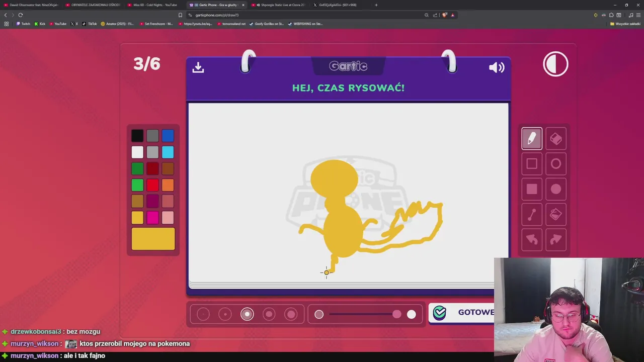Pick the white color swatch
The width and height of the screenshot is (644, 362).
(137, 152)
